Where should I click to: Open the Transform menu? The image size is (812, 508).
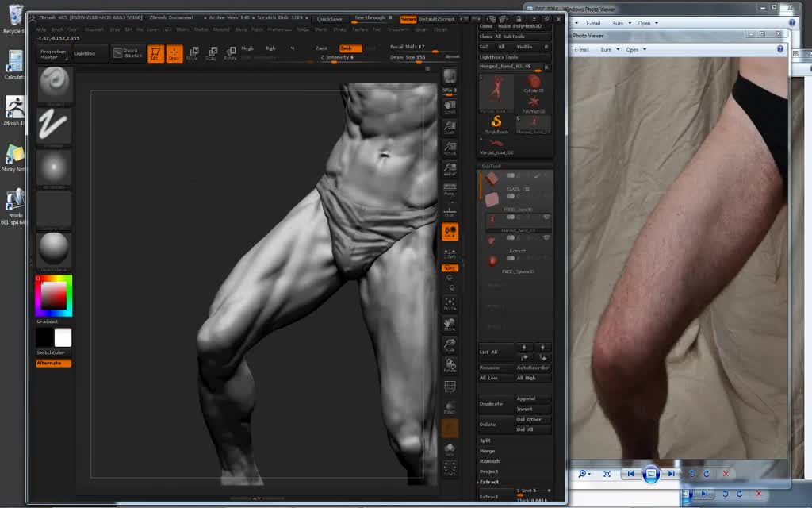(x=398, y=29)
